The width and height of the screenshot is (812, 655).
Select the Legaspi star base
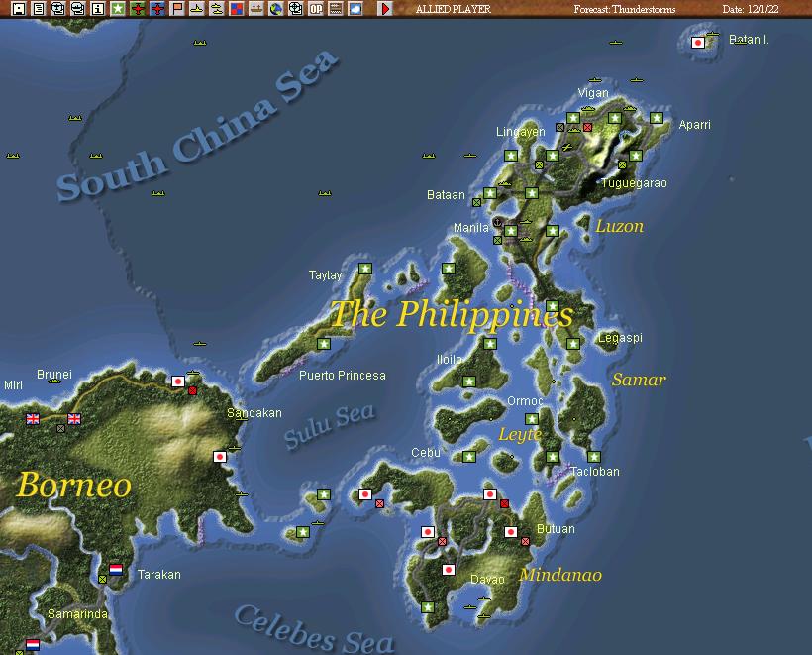[x=573, y=344]
